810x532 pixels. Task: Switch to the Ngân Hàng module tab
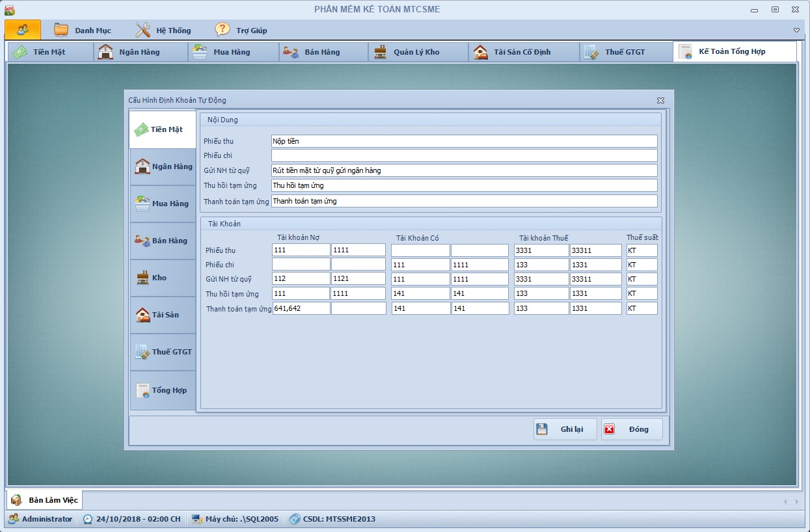click(129, 52)
